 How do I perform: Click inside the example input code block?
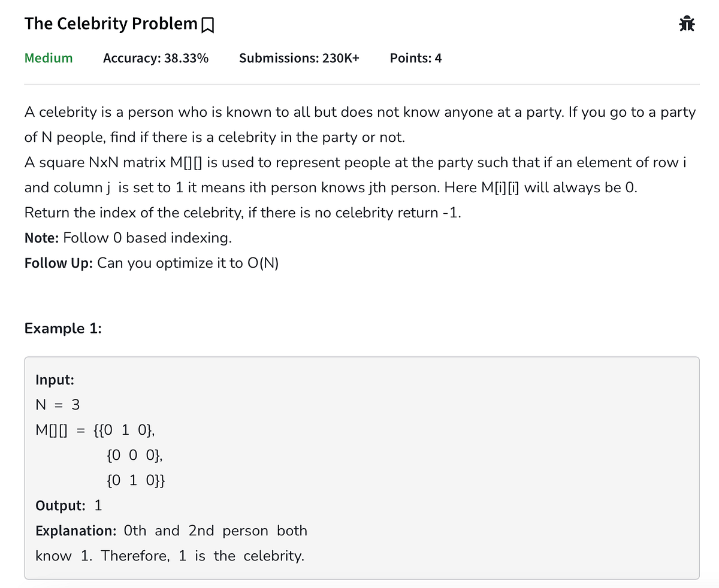click(120, 429)
